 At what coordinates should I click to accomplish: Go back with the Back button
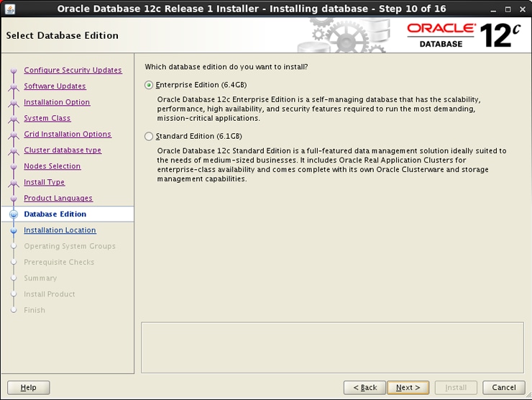(x=364, y=388)
